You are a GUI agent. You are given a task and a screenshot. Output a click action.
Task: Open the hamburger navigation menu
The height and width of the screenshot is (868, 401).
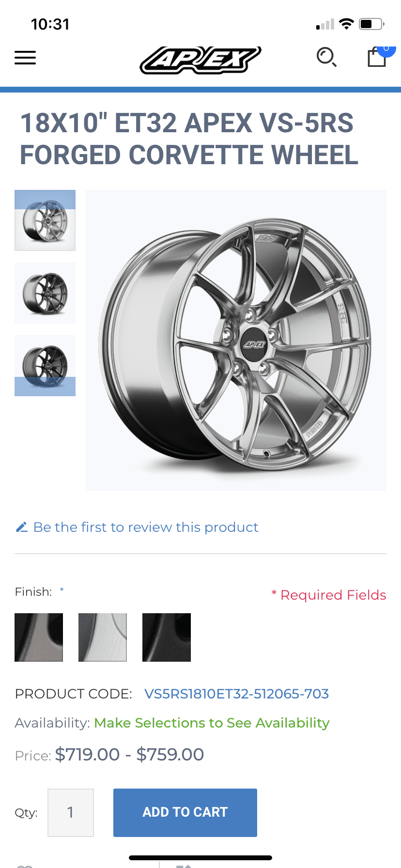click(x=25, y=58)
